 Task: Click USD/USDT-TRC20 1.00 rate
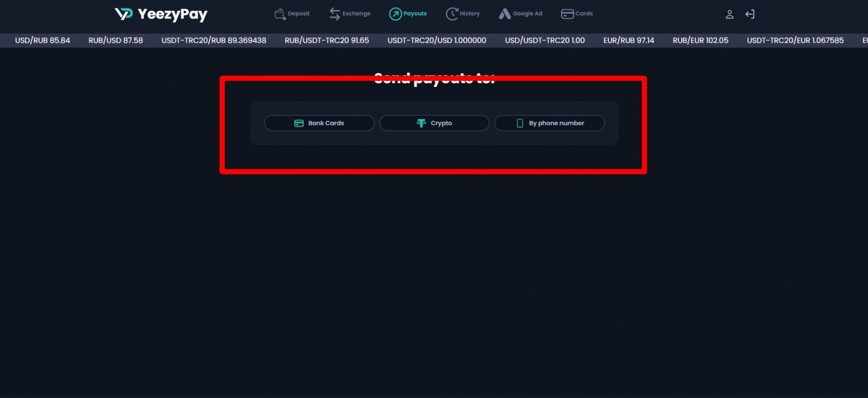click(545, 40)
